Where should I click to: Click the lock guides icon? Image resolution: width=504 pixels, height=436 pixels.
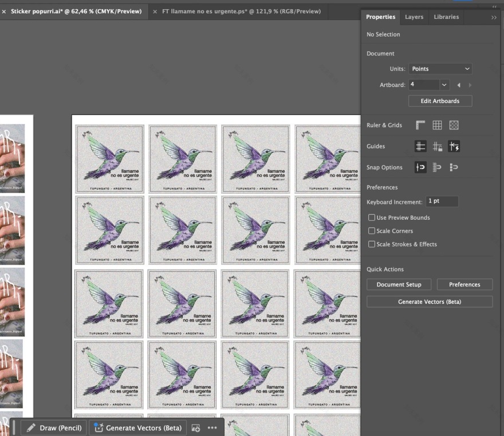coord(438,146)
